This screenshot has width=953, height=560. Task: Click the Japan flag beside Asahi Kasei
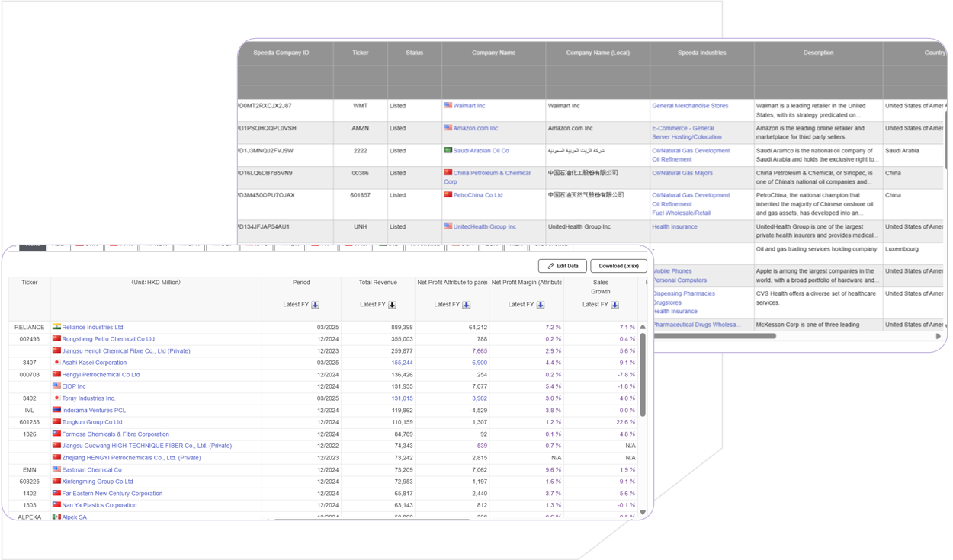pyautogui.click(x=56, y=363)
